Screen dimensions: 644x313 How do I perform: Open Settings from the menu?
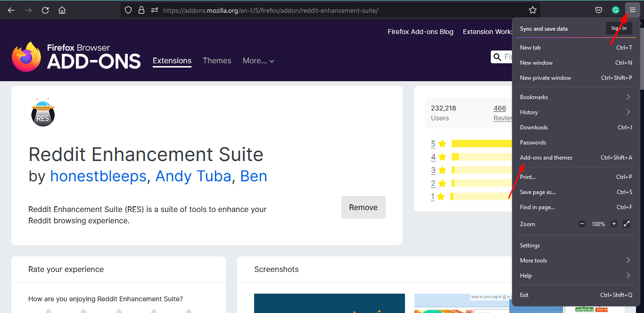pyautogui.click(x=530, y=245)
